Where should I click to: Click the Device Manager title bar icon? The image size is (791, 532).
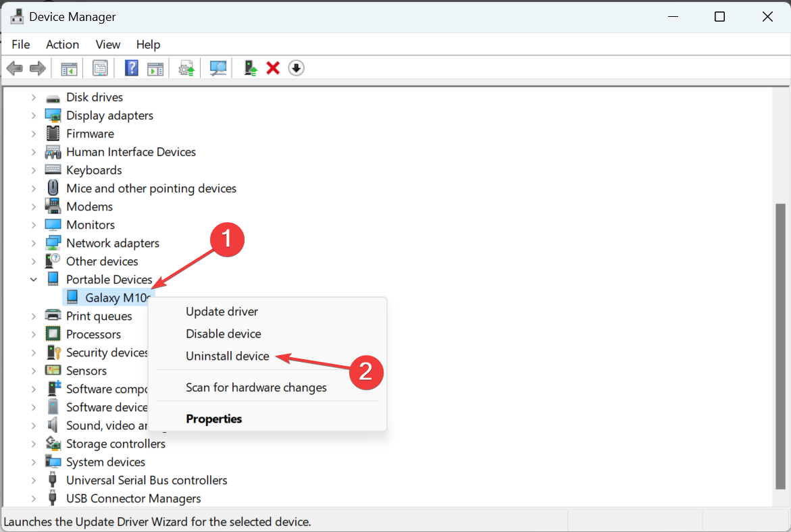tap(17, 17)
